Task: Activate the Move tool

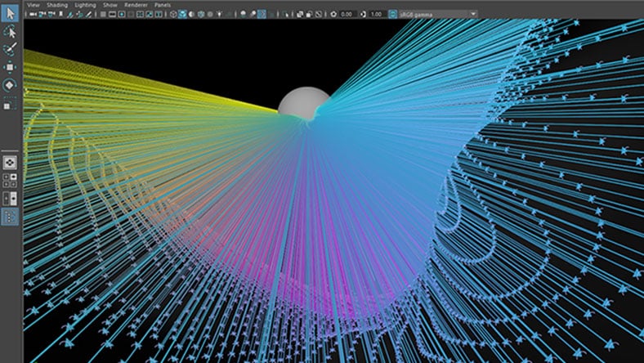Action: [10, 66]
